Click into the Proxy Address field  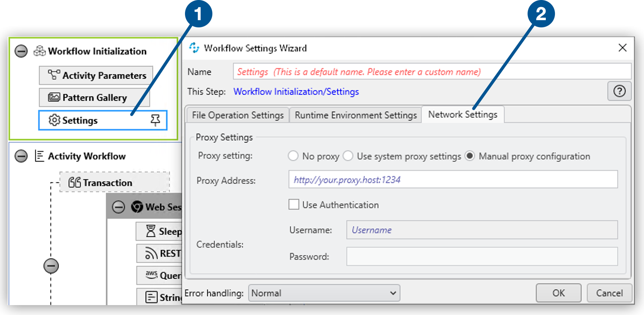pos(453,180)
